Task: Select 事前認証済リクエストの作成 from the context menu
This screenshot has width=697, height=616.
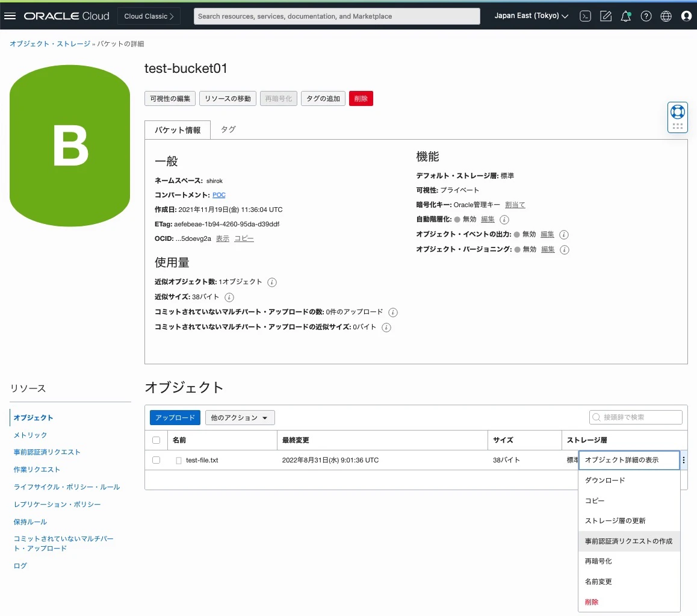Action: (x=629, y=541)
